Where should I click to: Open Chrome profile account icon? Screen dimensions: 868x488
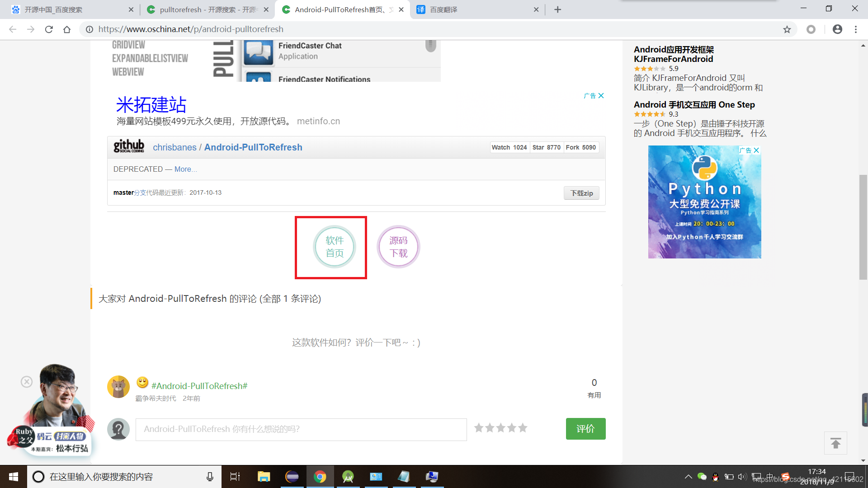[x=837, y=29]
